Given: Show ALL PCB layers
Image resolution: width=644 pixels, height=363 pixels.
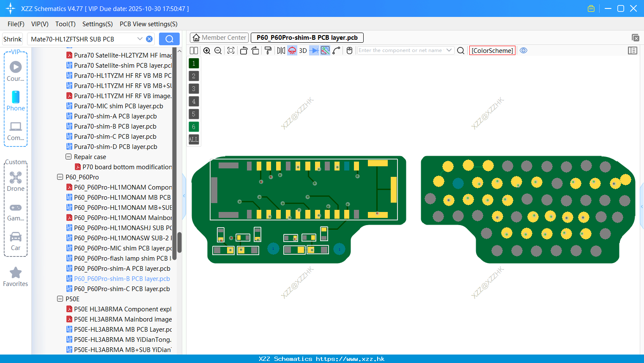Looking at the screenshot, I should click(194, 139).
